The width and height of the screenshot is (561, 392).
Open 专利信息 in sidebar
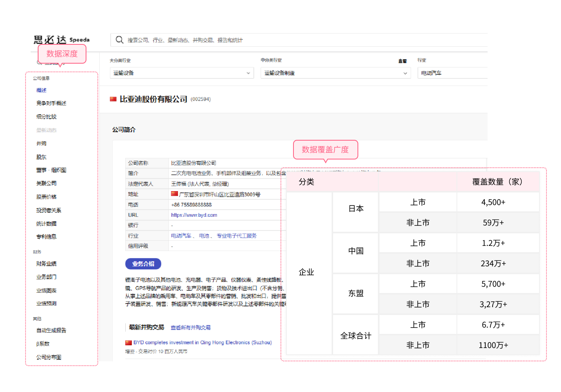(46, 236)
